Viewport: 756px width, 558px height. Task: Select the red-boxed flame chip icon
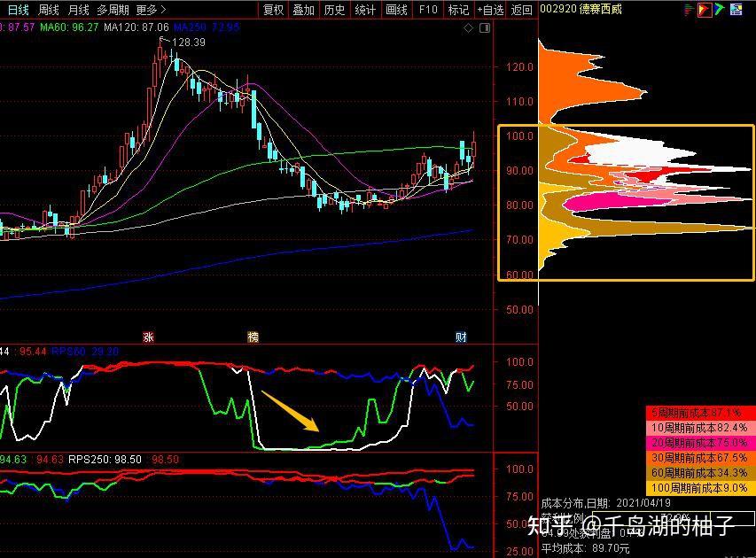coord(704,9)
